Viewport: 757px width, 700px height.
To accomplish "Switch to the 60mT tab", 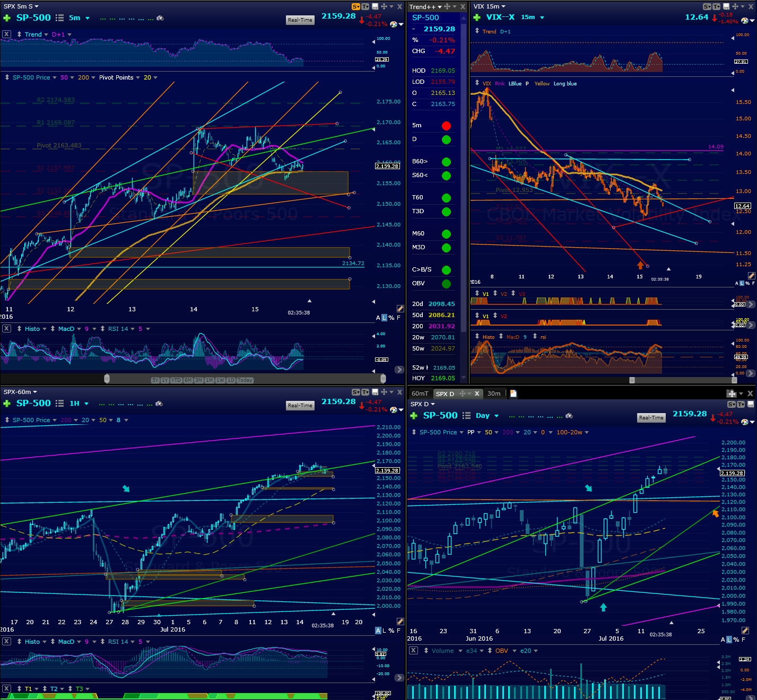I will [x=420, y=393].
